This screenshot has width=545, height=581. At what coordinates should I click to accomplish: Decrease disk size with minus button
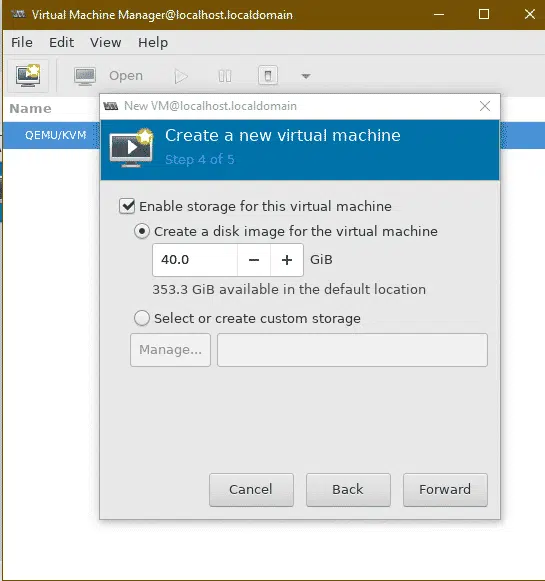[x=254, y=260]
